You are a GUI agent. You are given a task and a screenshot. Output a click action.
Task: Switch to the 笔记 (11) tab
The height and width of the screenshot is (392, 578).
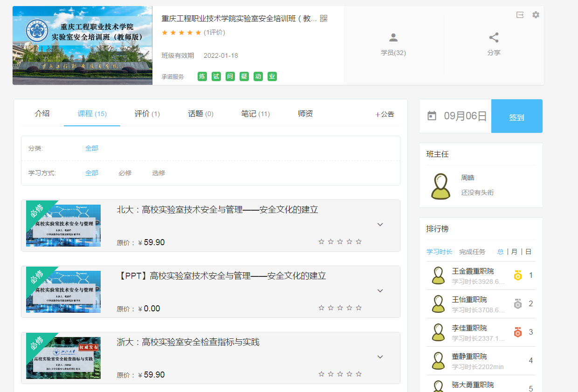pyautogui.click(x=255, y=114)
